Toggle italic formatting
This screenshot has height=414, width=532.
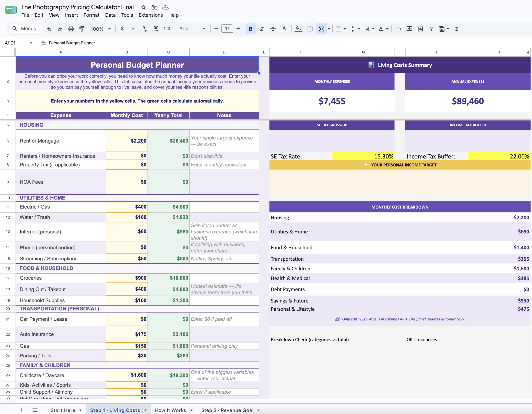click(x=262, y=29)
